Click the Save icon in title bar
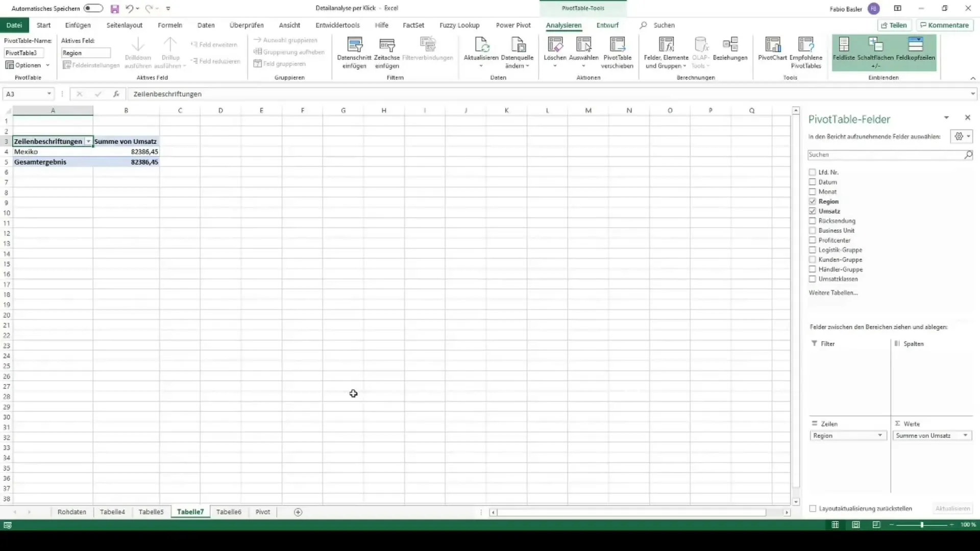Image resolution: width=980 pixels, height=551 pixels. (x=115, y=9)
